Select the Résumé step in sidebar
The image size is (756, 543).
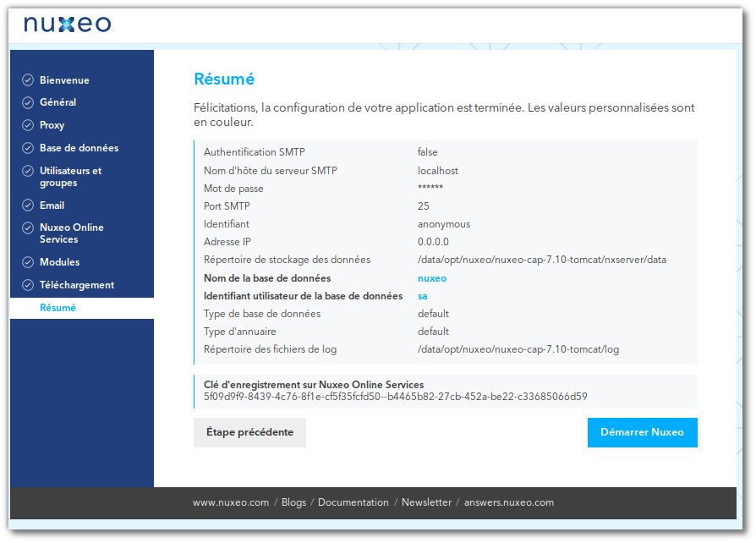(58, 308)
